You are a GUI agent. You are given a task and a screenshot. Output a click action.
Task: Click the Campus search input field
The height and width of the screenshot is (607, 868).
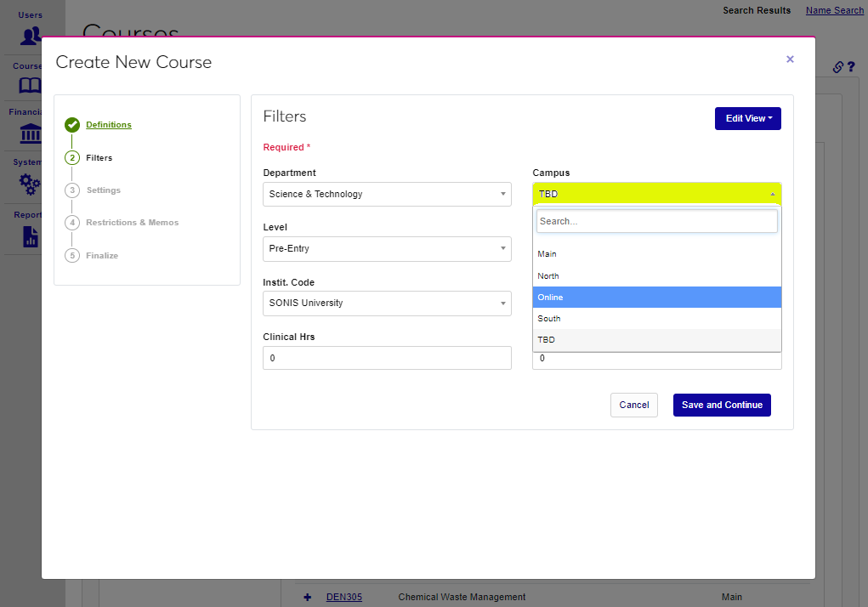tap(656, 221)
